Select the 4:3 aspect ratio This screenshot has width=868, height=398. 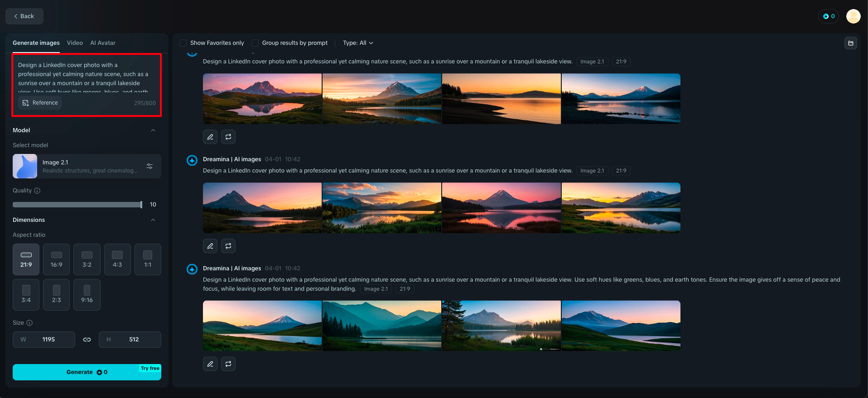tap(117, 259)
